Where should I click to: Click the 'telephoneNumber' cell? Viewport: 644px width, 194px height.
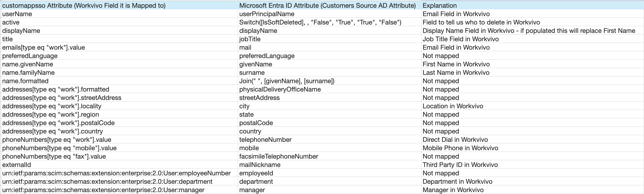pos(265,140)
